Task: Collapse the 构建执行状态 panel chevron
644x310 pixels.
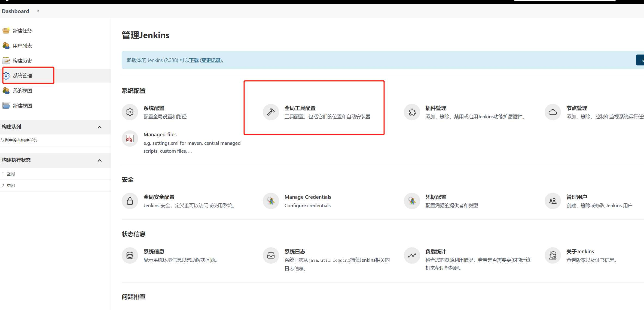Action: coord(100,160)
